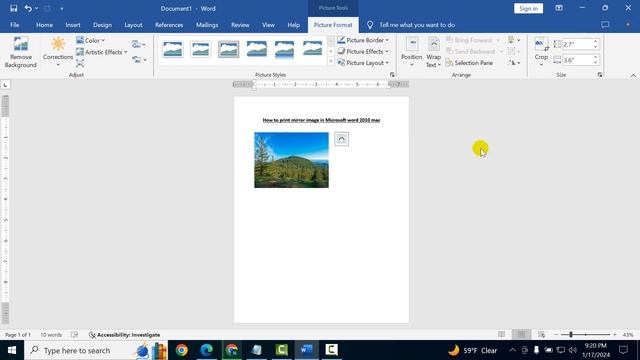The width and height of the screenshot is (640, 360).
Task: Switch to the Review tab
Action: [240, 25]
